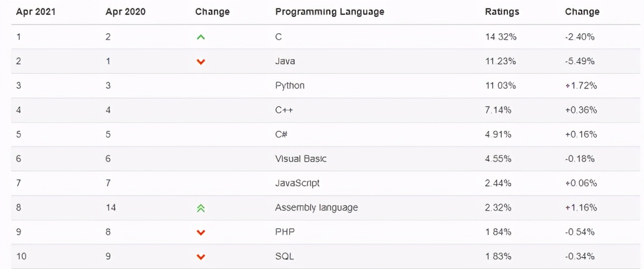
Task: Open the C++ language entry
Action: coord(284,110)
